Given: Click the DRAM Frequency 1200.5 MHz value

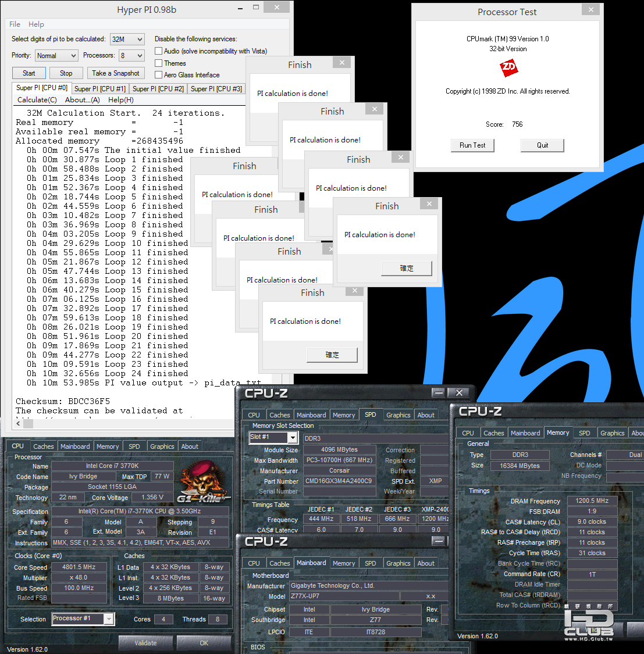Looking at the screenshot, I should click(x=592, y=501).
